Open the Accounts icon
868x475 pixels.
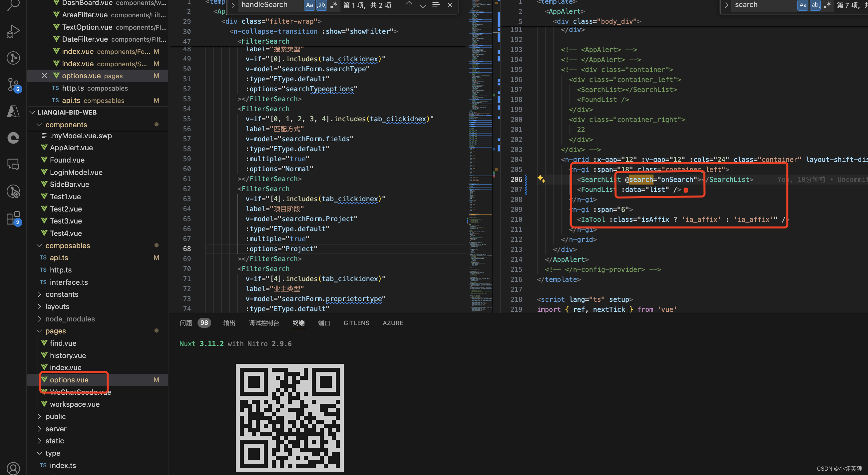coord(13,468)
